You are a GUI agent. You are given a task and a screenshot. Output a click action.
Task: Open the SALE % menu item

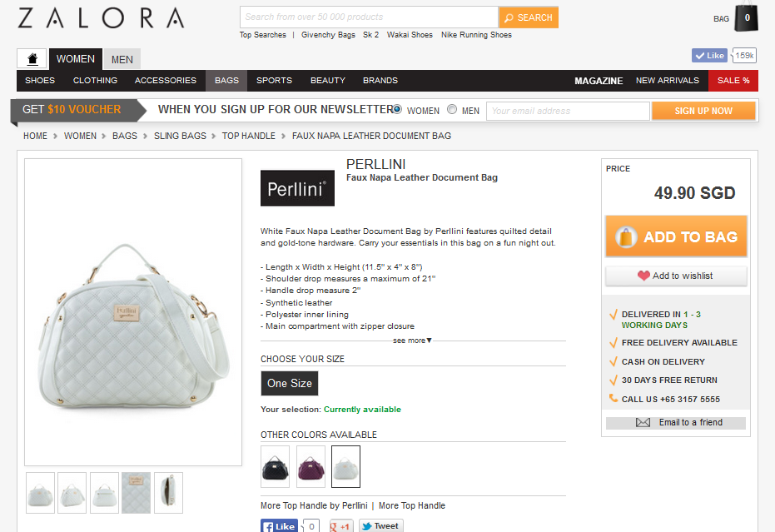733,81
